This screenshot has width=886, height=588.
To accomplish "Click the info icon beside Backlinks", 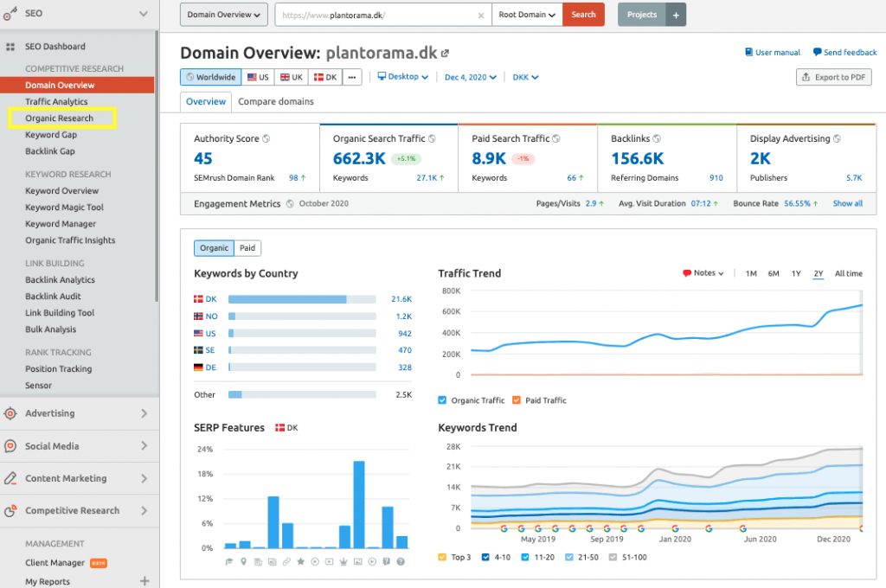I will tap(657, 138).
